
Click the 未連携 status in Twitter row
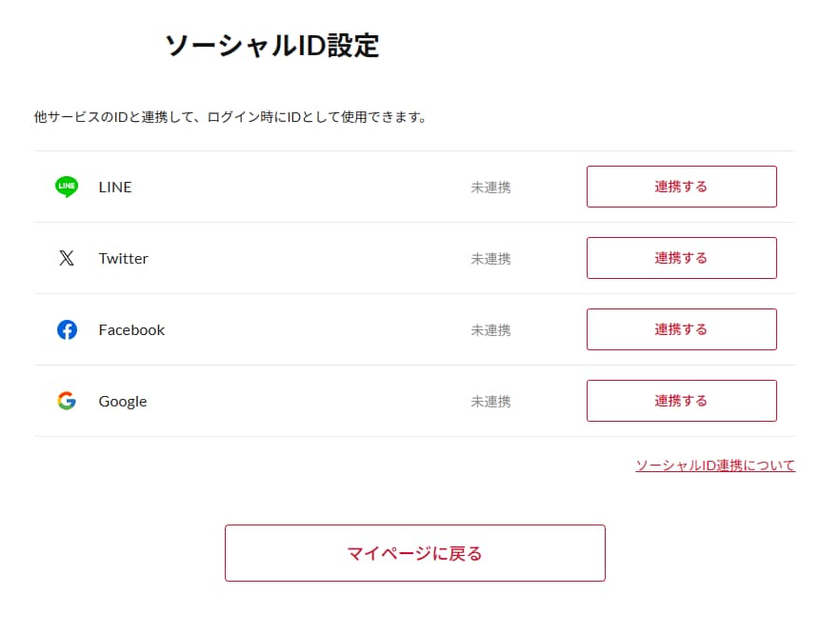tap(490, 259)
